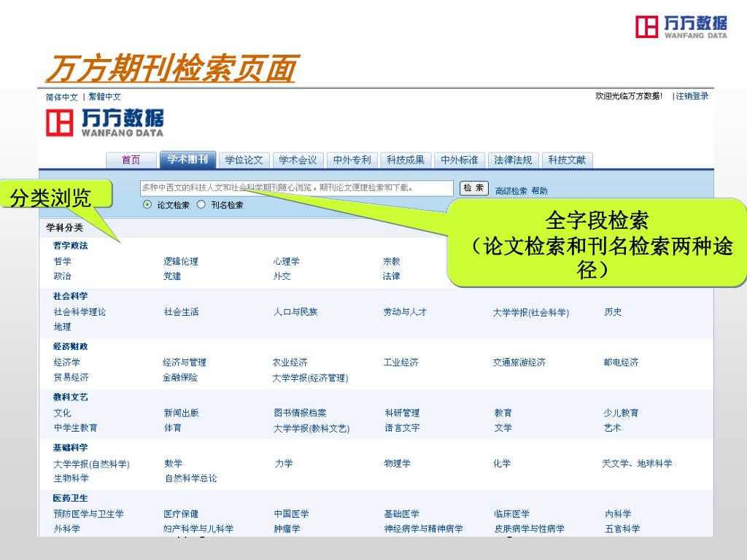Browse the 宗教 subject

[x=392, y=262]
